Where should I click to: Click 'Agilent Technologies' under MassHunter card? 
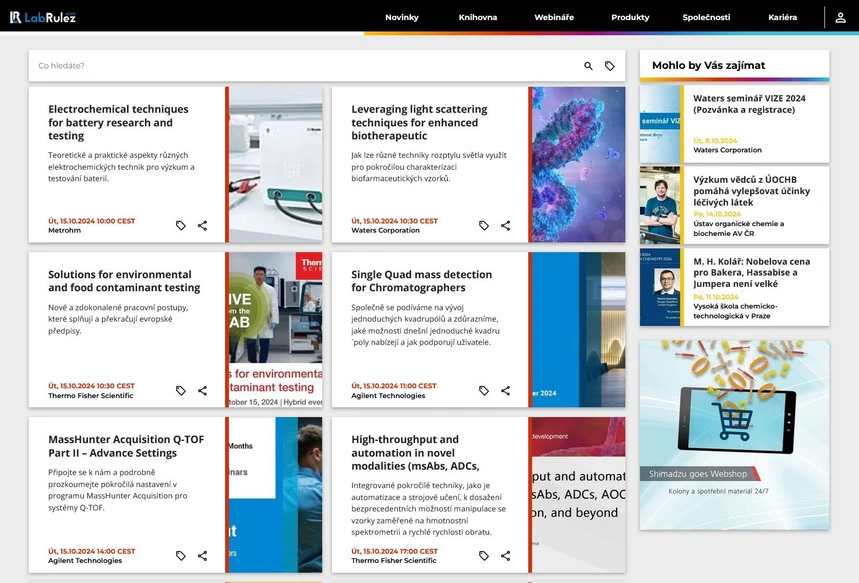click(x=85, y=561)
